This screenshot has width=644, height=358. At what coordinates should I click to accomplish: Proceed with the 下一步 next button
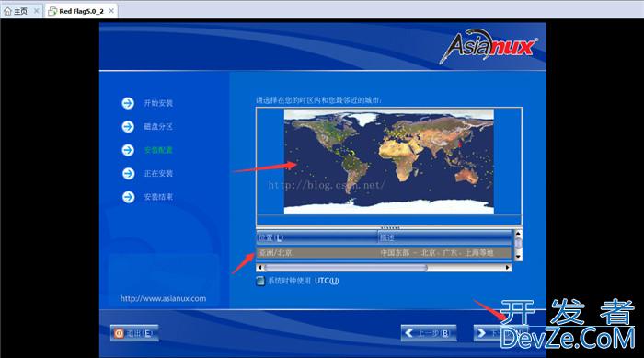(x=500, y=333)
